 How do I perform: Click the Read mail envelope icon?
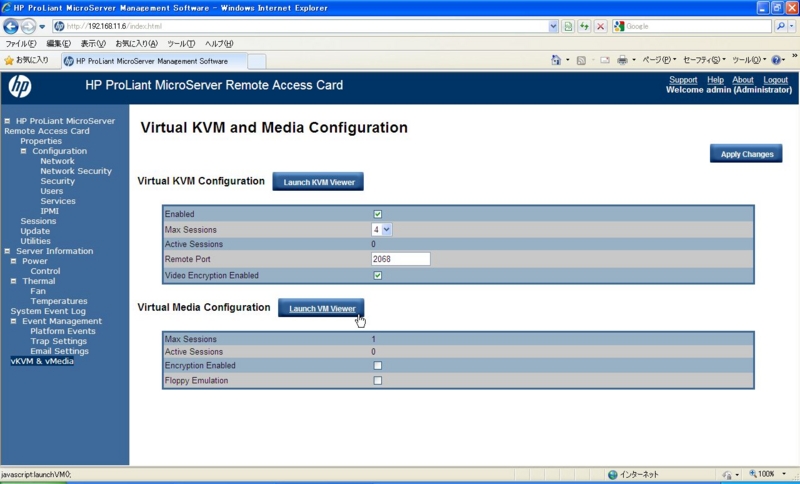[605, 60]
